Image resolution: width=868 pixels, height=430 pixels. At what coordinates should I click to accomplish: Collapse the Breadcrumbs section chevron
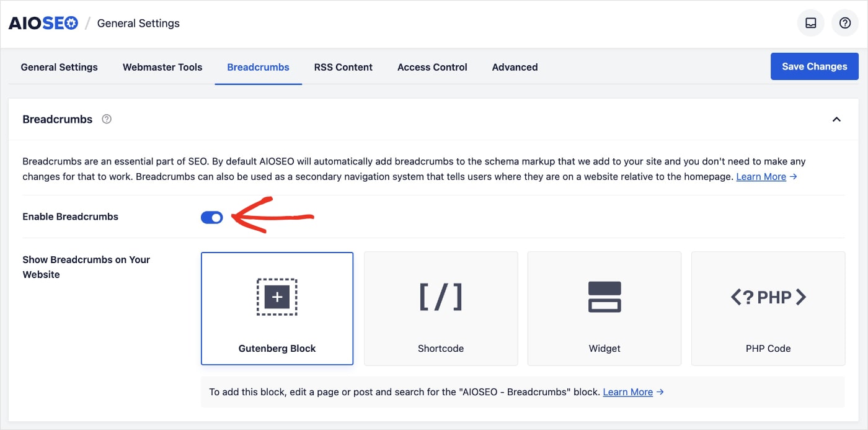(x=836, y=119)
